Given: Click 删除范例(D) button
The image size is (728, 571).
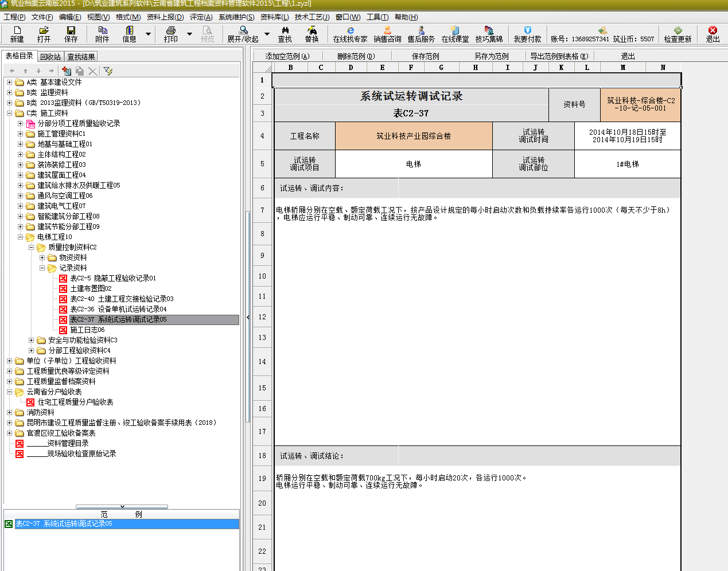Looking at the screenshot, I should (356, 56).
